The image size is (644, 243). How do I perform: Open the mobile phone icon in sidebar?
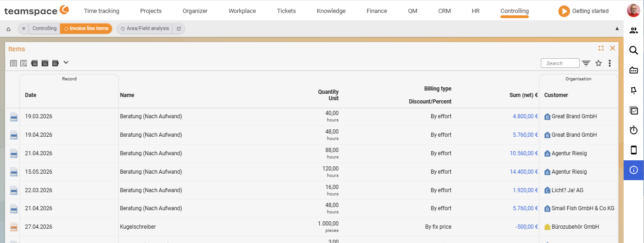(634, 150)
